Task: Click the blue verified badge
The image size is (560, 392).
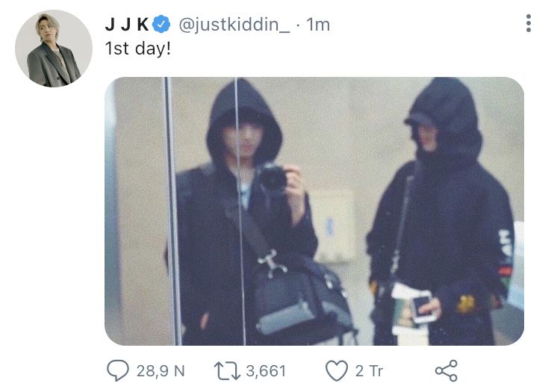Action: (x=161, y=25)
